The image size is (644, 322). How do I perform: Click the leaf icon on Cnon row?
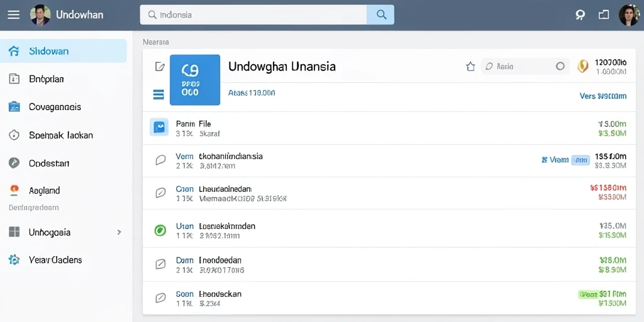tap(160, 192)
